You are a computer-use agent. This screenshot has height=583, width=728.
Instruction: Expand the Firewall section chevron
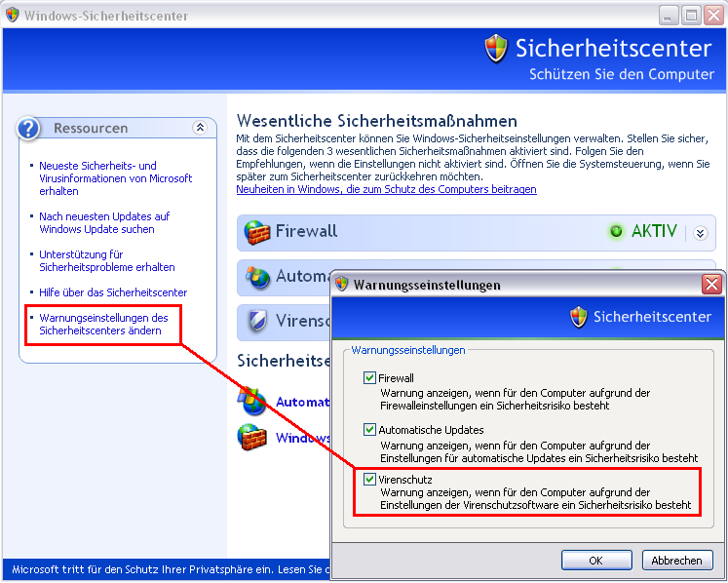point(699,233)
